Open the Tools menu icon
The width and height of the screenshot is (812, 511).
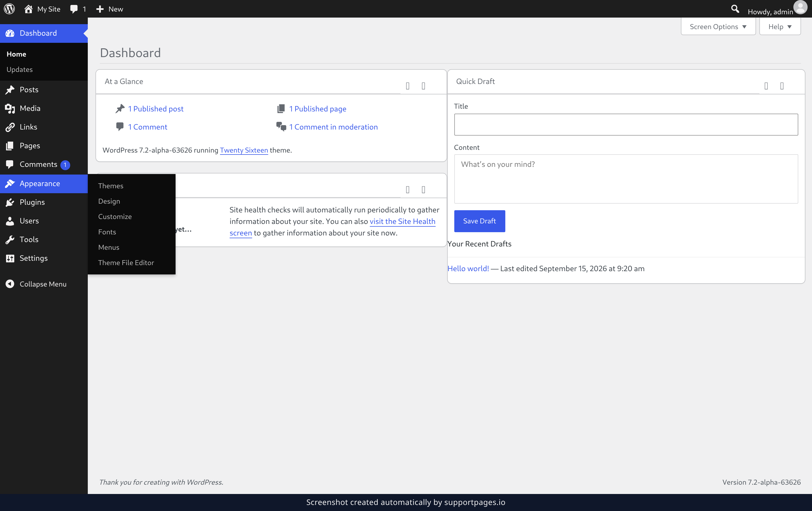pyautogui.click(x=10, y=240)
